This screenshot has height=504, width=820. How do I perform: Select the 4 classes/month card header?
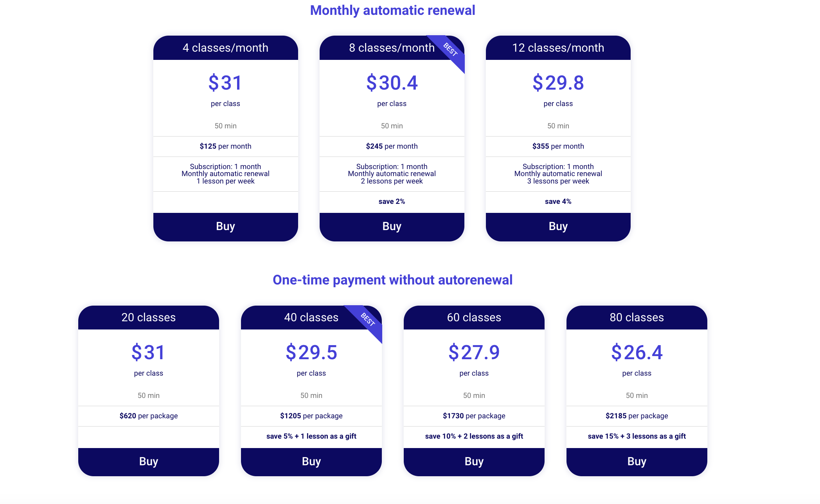225,48
